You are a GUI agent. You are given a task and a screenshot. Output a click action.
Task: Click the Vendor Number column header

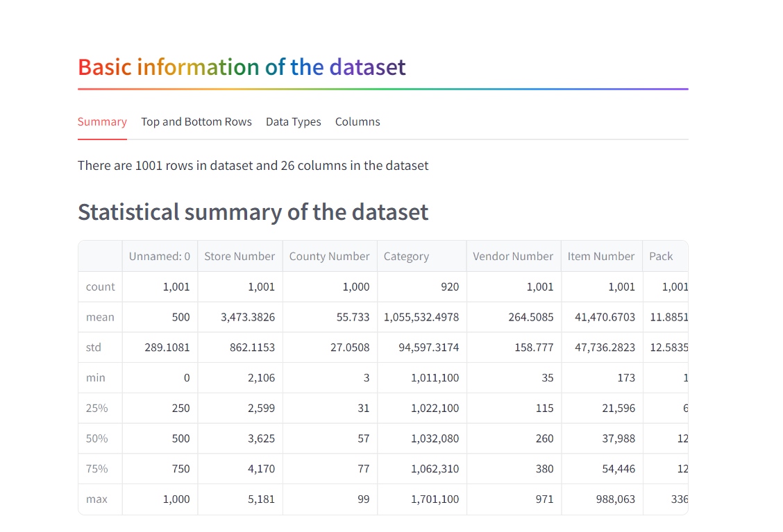tap(513, 256)
